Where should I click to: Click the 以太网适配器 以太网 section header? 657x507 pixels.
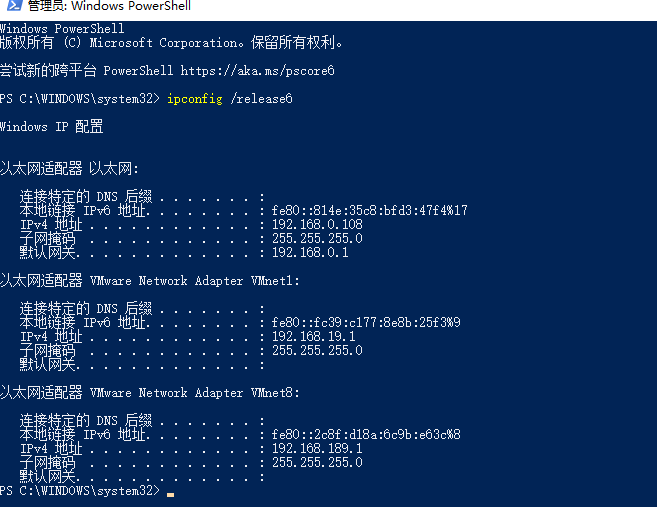coord(69,168)
